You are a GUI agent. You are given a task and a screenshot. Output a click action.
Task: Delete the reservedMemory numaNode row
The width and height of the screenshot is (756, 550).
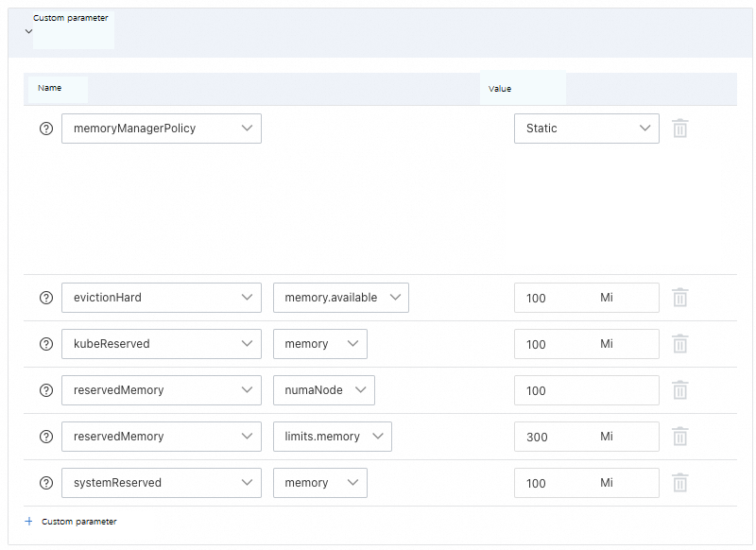679,390
